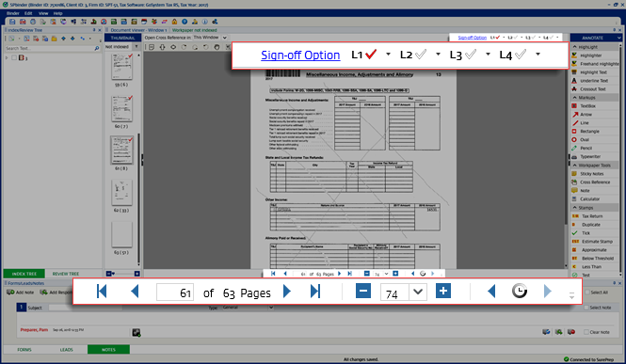Collapse the Highlight section header
The height and width of the screenshot is (364, 626).
595,47
